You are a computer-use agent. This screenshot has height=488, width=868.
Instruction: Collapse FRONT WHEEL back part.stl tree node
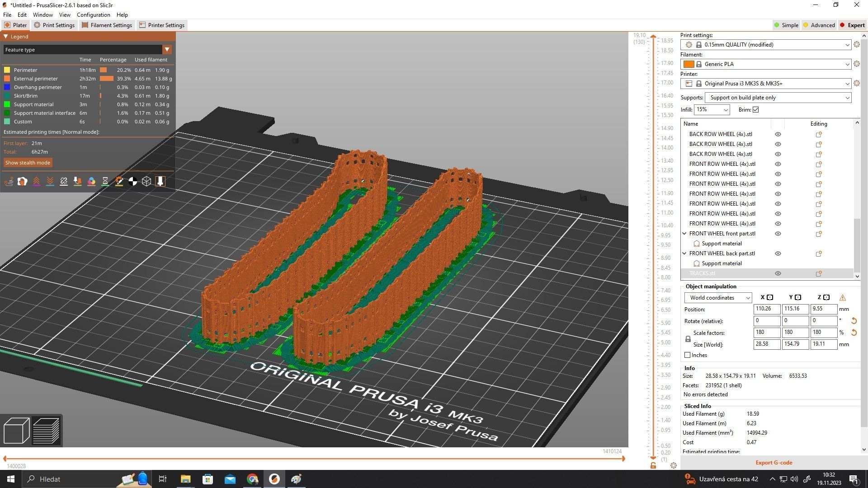coord(684,253)
